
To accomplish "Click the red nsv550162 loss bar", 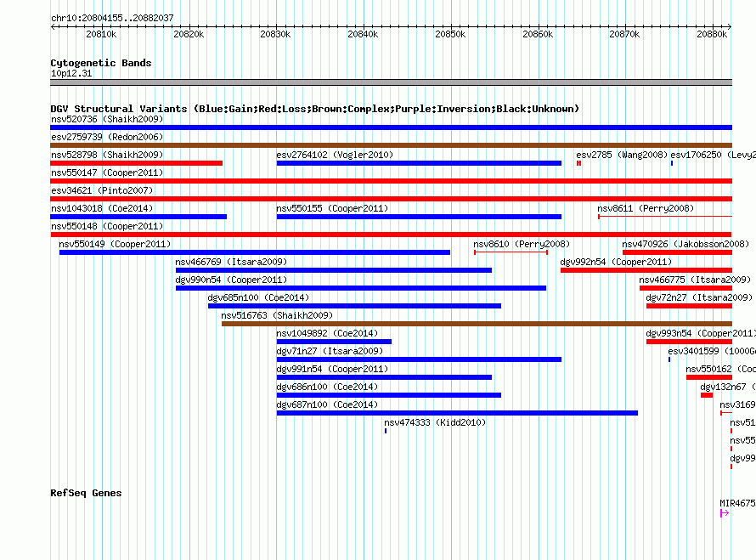I will [x=709, y=377].
